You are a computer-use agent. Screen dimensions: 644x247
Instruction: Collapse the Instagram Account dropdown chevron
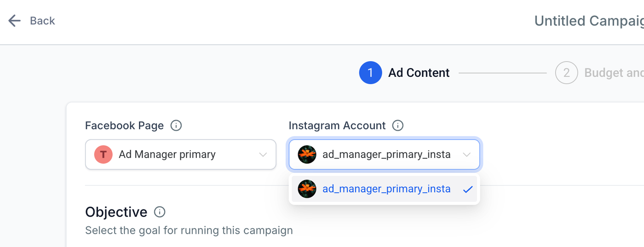click(467, 155)
